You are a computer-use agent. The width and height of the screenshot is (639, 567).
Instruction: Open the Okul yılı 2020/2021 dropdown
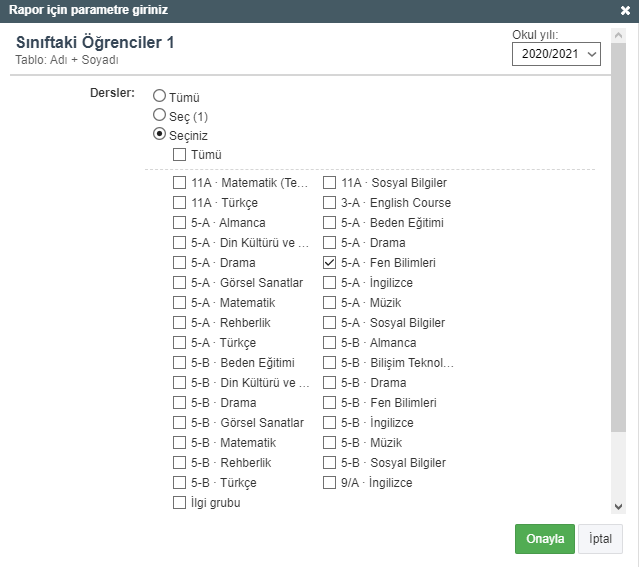pyautogui.click(x=556, y=53)
